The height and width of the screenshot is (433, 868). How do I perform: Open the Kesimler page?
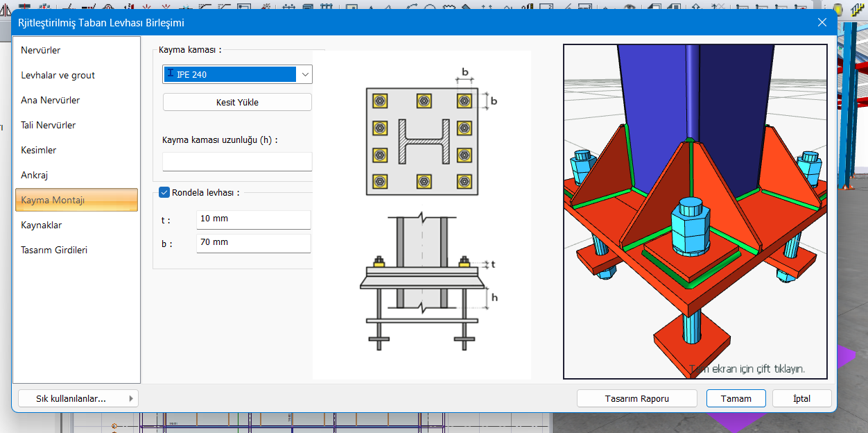39,151
